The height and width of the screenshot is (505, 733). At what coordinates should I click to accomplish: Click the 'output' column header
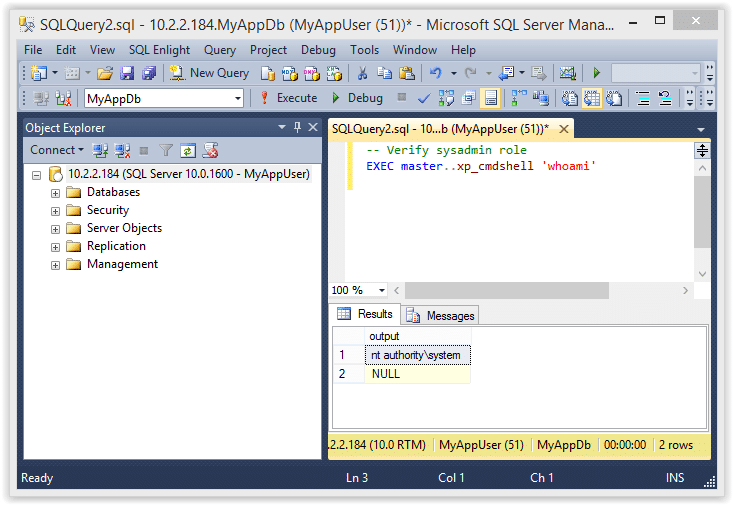[x=417, y=336]
